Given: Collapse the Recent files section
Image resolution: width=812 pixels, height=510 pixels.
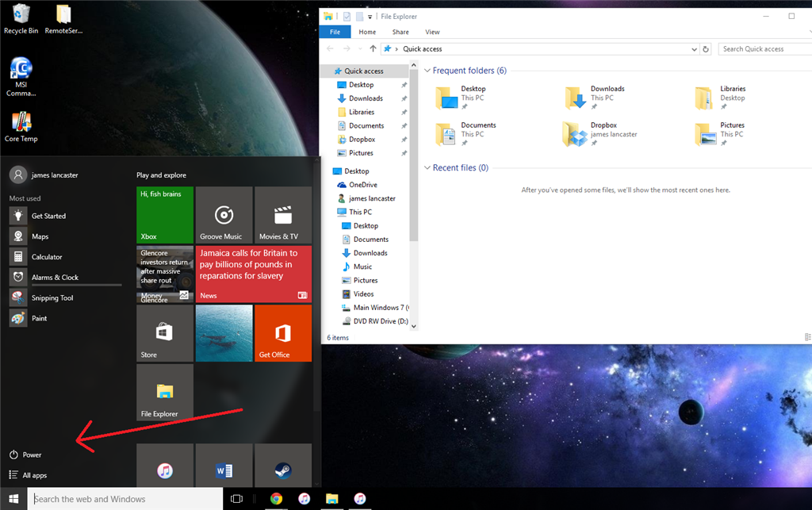Looking at the screenshot, I should [427, 168].
